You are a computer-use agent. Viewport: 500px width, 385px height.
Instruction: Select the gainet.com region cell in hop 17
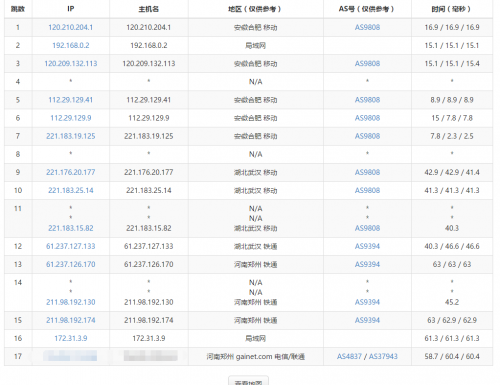[255, 356]
